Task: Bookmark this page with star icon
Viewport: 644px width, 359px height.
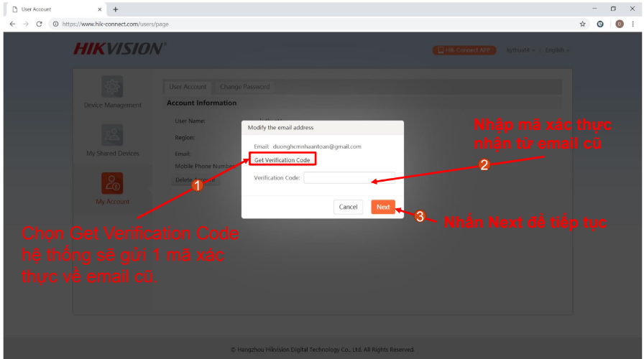Action: click(582, 24)
